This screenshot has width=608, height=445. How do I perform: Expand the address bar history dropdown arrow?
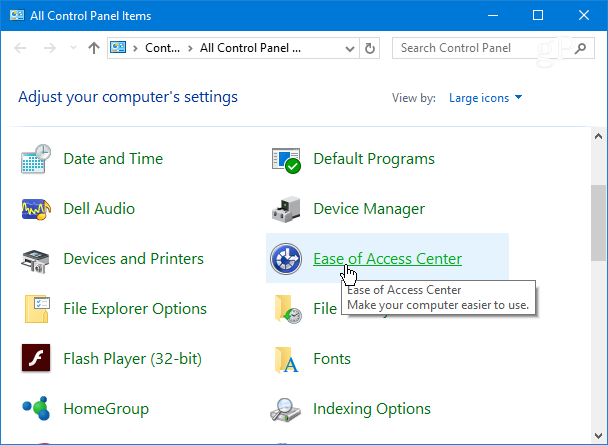click(350, 48)
